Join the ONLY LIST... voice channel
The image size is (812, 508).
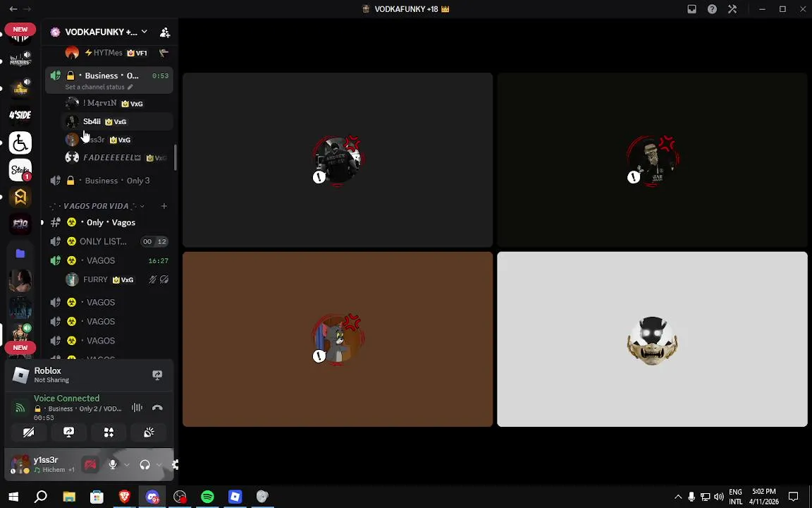tap(109, 241)
